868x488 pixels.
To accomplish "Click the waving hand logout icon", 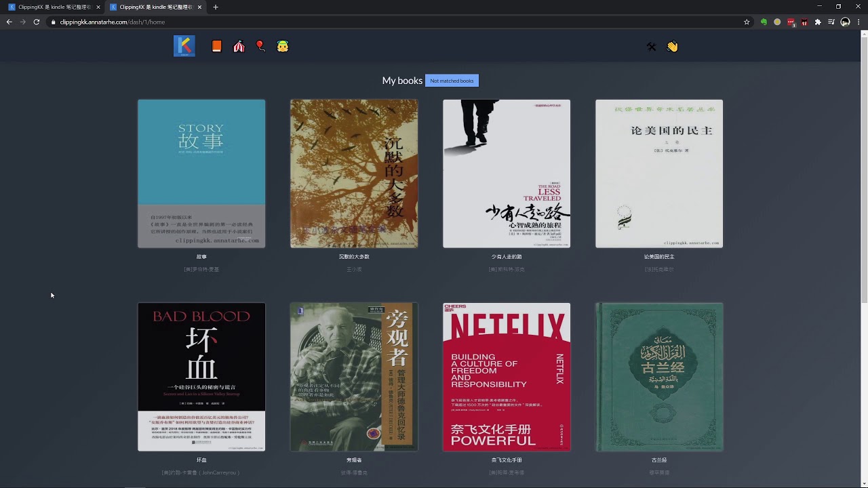I will (672, 47).
